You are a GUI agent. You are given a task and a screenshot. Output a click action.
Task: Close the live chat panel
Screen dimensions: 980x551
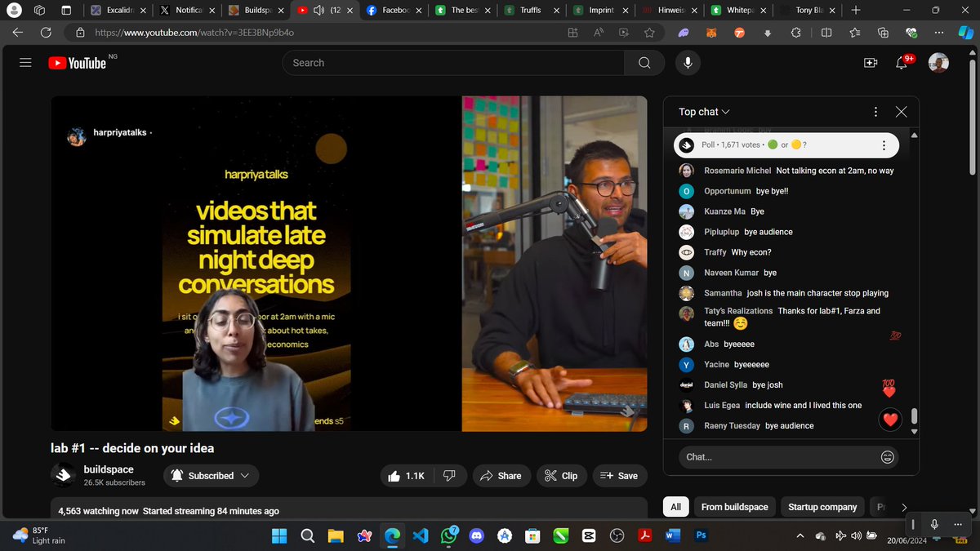point(901,112)
